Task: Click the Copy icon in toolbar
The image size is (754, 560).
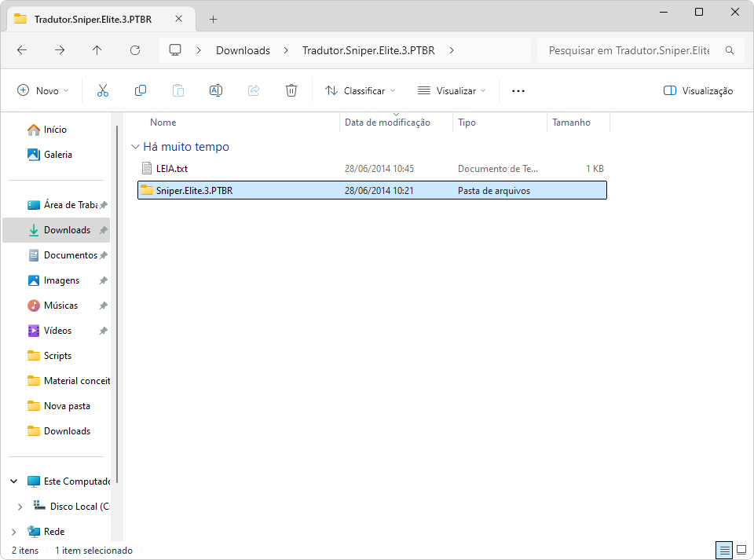Action: [x=141, y=91]
